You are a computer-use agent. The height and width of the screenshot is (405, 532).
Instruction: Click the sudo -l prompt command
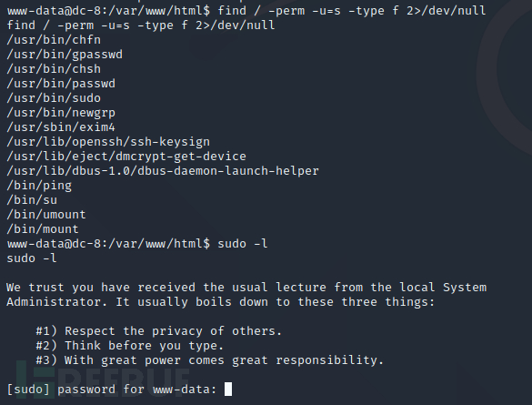tap(137, 244)
